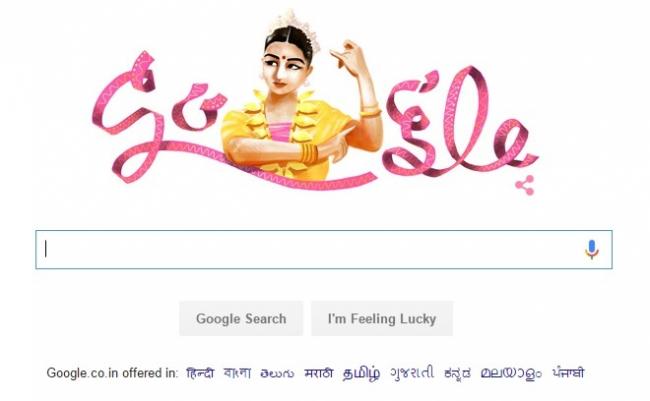650x401 pixels.
Task: Select the Telugu (తెలుగు) language link
Action: [277, 373]
